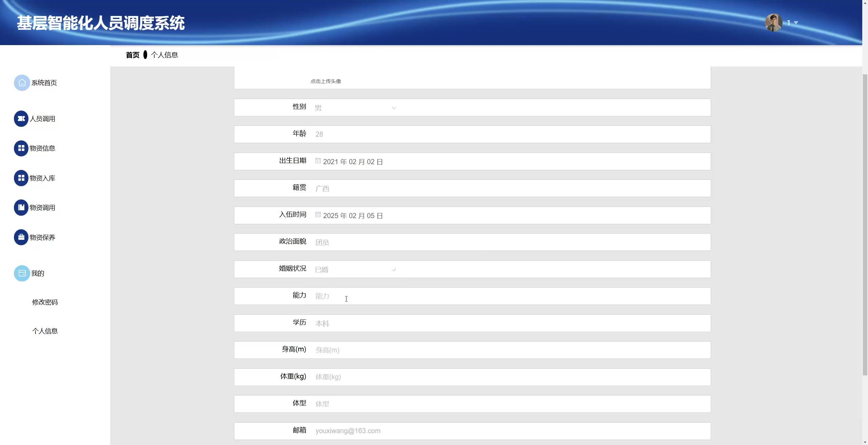Open the 修改密码 menu item
This screenshot has width=868, height=445.
click(45, 302)
